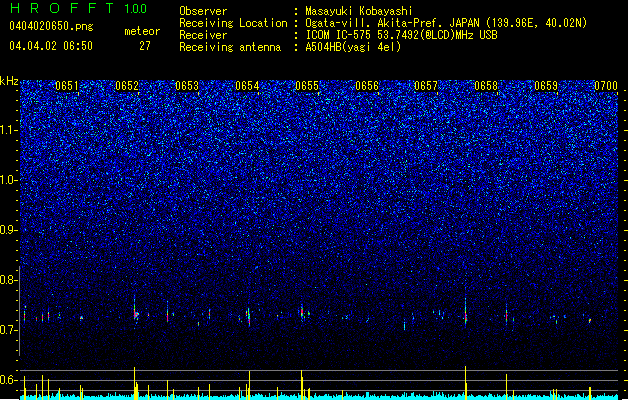Image resolution: width=629 pixels, height=400 pixels.
Task: Click the 0.8 kHz axis label
Action: (8, 280)
